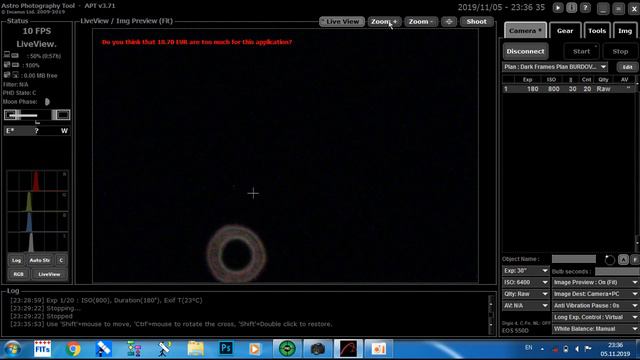Screen dimensions: 640x360
Task: Select plan row 1 with Exp 180
Action: [x=569, y=89]
